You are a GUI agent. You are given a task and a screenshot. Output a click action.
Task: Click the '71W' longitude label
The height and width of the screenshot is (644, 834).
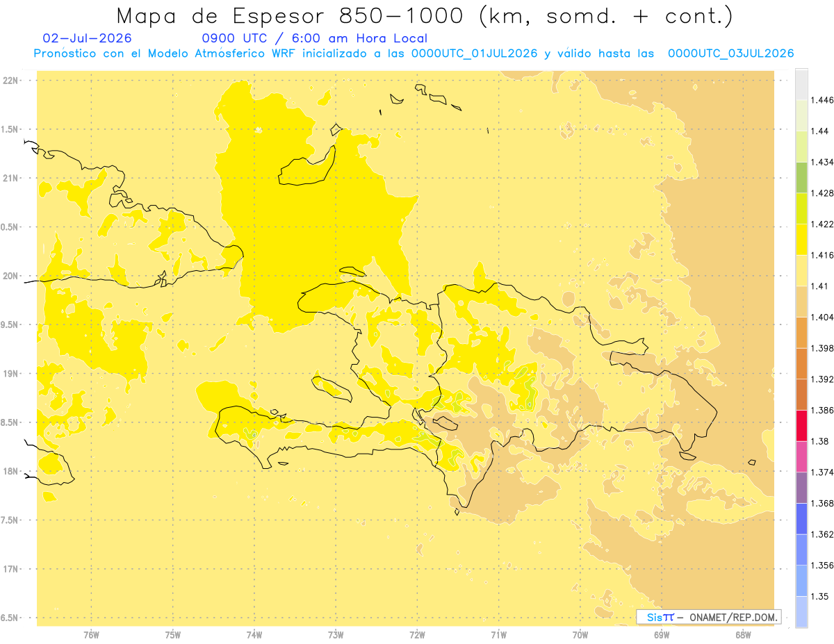pos(498,635)
